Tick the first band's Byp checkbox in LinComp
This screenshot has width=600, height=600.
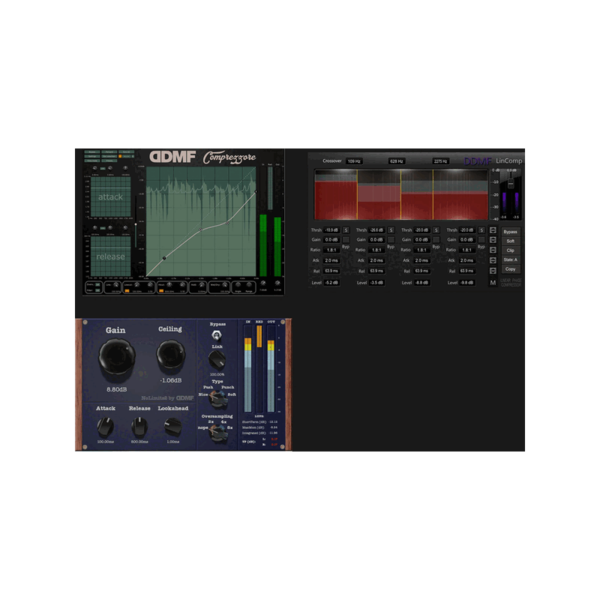(346, 240)
